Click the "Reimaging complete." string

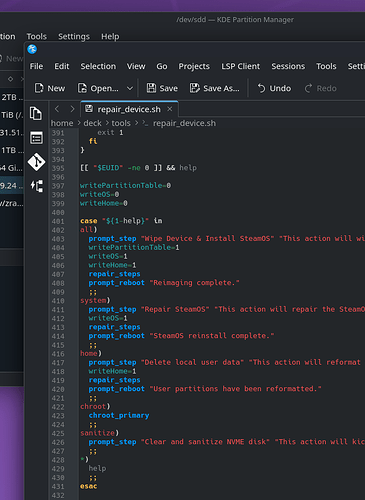[194, 283]
